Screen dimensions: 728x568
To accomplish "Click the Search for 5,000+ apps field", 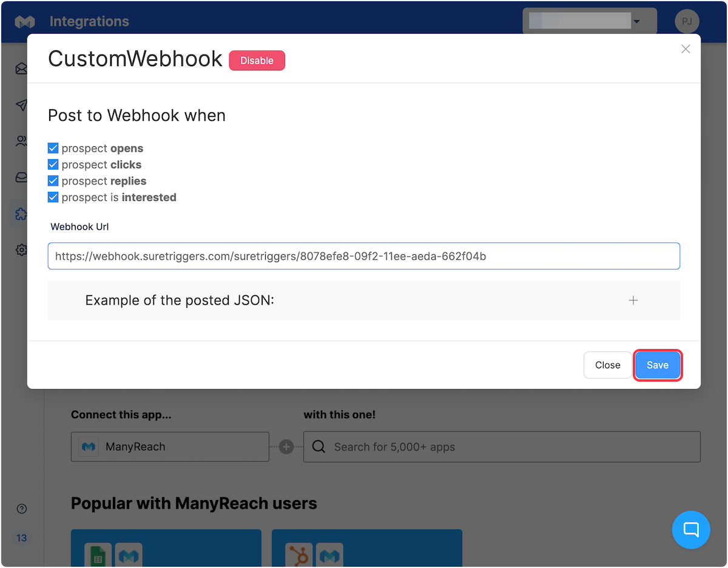I will click(x=502, y=447).
